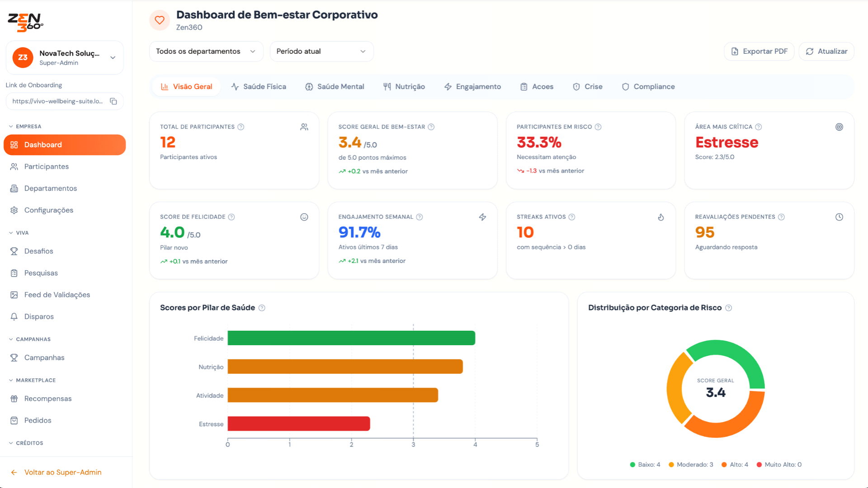
Task: Collapse the VIVA sidebar section
Action: tap(19, 233)
